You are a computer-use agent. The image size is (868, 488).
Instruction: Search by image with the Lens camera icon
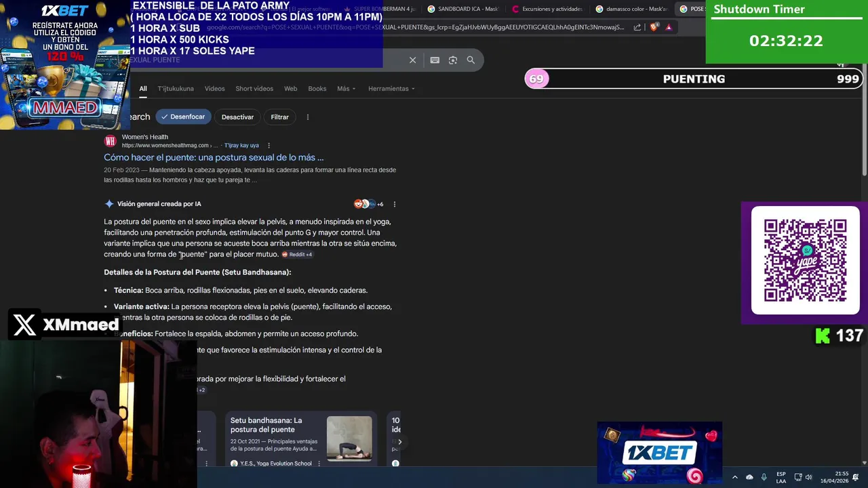pyautogui.click(x=453, y=60)
